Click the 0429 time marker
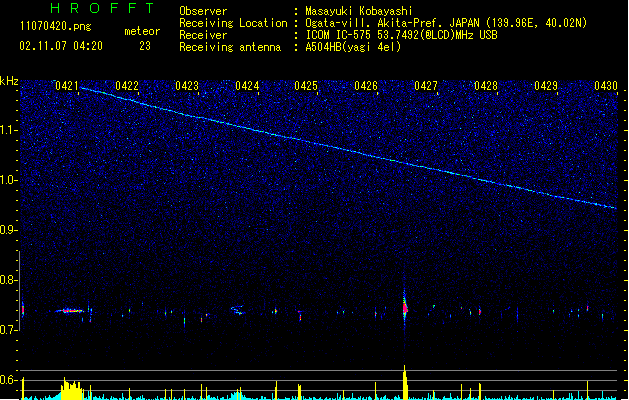 coord(546,86)
